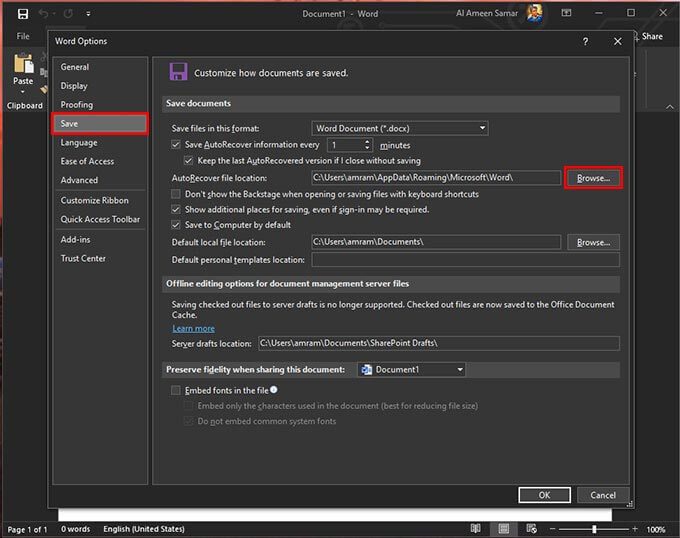The width and height of the screenshot is (680, 538).
Task: Open the Advanced options category
Action: (100, 180)
